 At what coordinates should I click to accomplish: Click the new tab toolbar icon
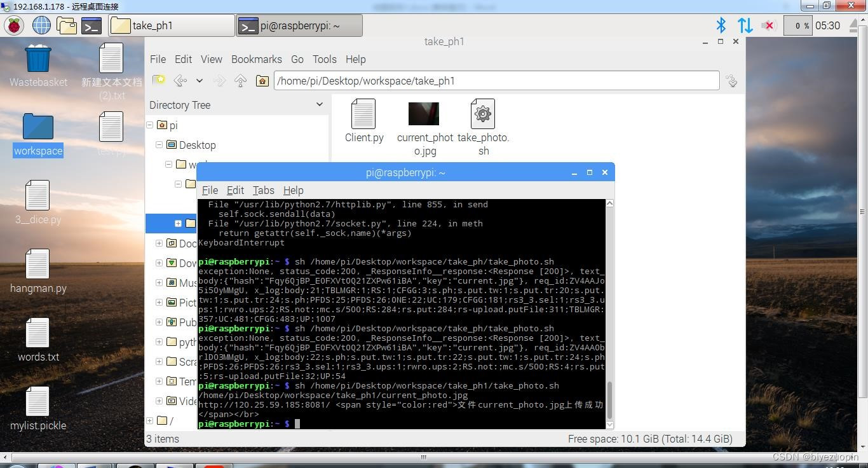[x=159, y=81]
